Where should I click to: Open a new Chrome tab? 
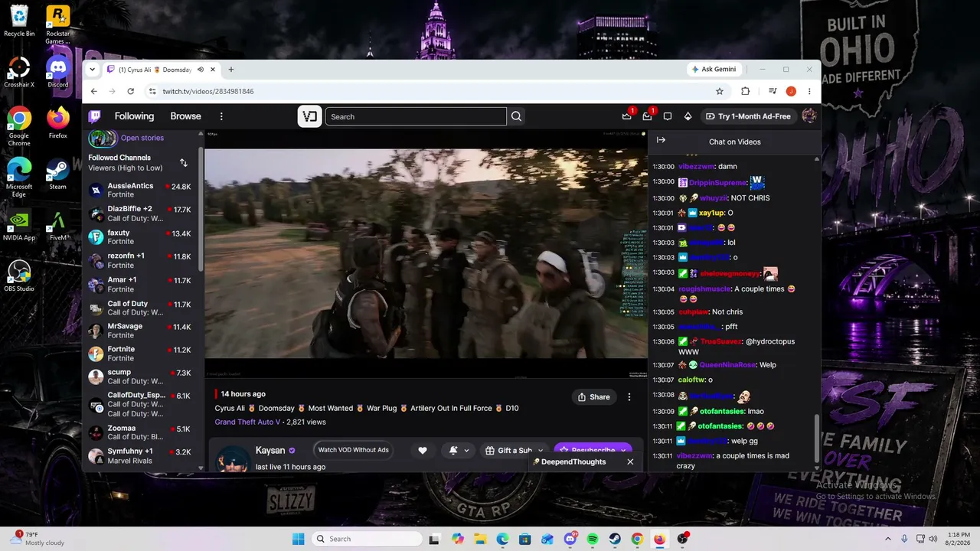231,70
